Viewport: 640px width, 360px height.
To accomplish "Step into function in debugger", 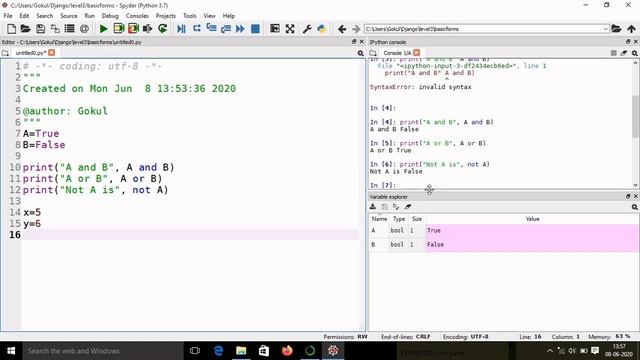I will [211, 29].
